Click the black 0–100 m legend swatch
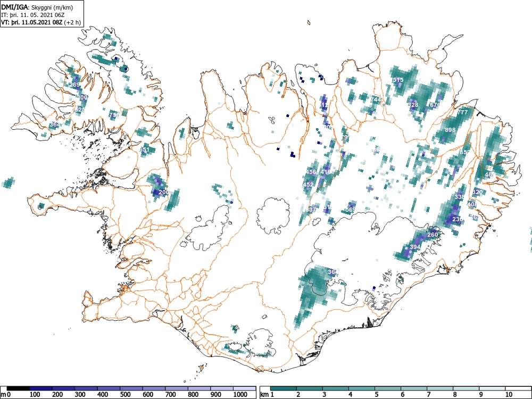 [x=18, y=388]
